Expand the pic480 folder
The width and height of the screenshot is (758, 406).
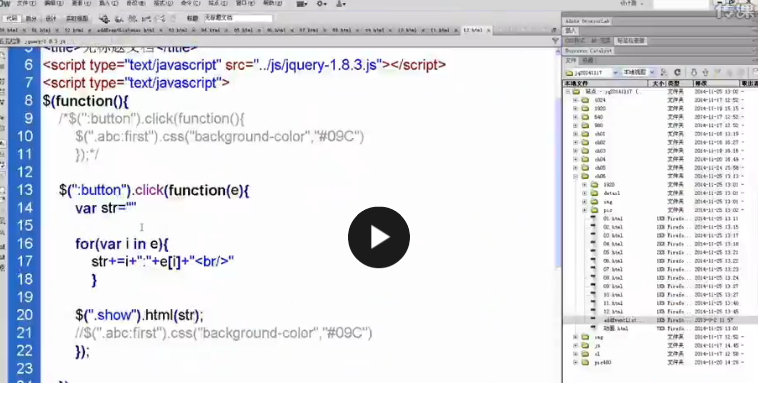coord(575,362)
